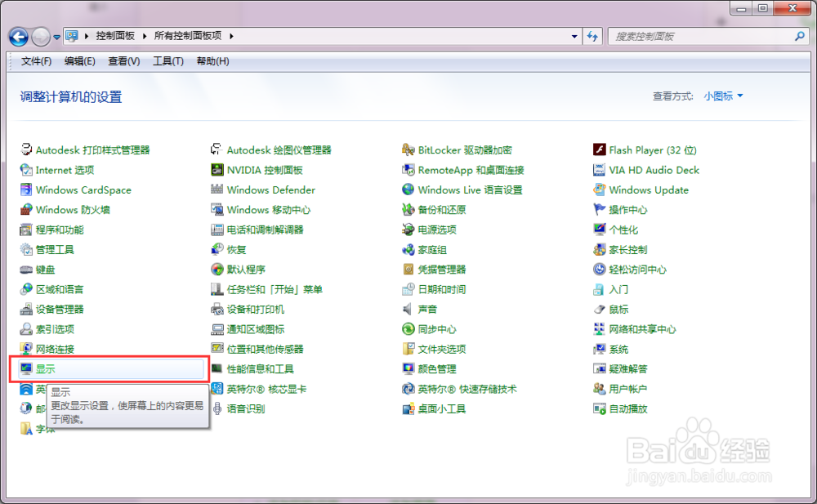817x504 pixels.
Task: Click the control panel icon in address bar
Action: pos(71,36)
